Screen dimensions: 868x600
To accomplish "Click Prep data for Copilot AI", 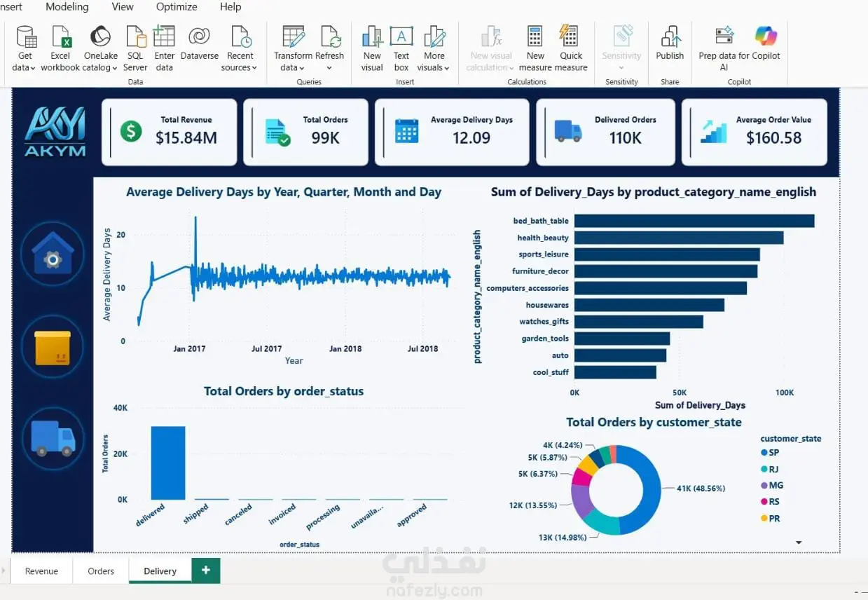I will 739,48.
